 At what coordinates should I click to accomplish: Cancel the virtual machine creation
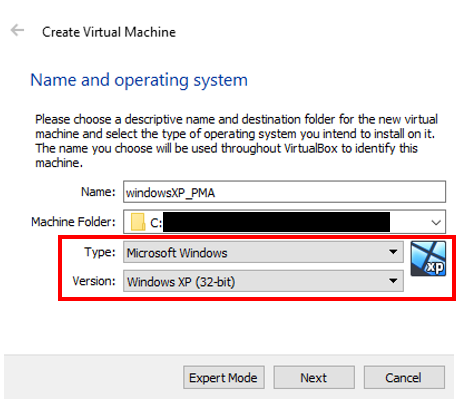tap(404, 377)
